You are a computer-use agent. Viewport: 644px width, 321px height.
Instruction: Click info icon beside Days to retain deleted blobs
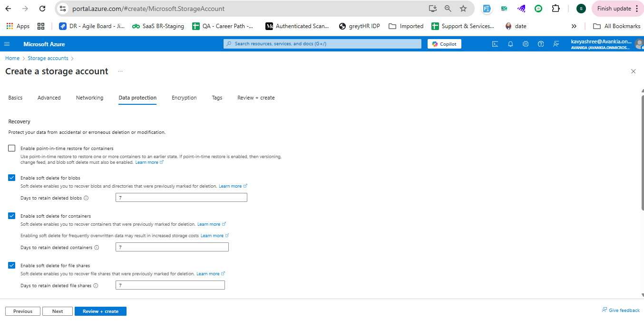coord(87,198)
